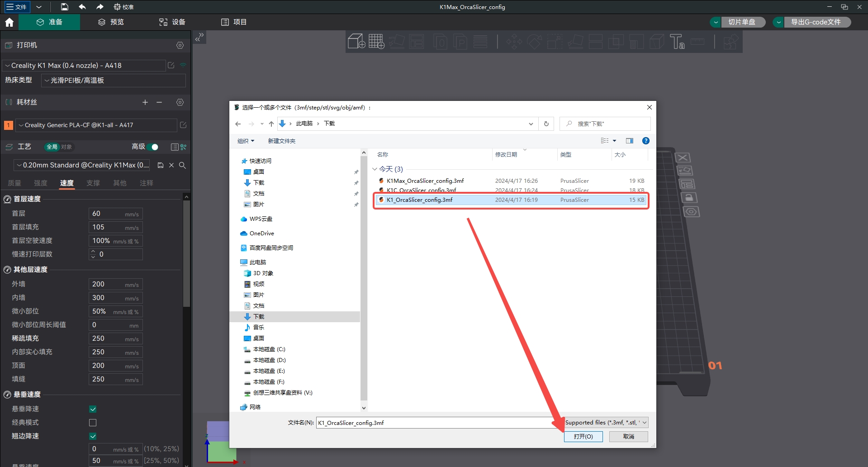868x467 pixels.
Task: Save the 0.20mm Standard process preset
Action: (x=160, y=165)
